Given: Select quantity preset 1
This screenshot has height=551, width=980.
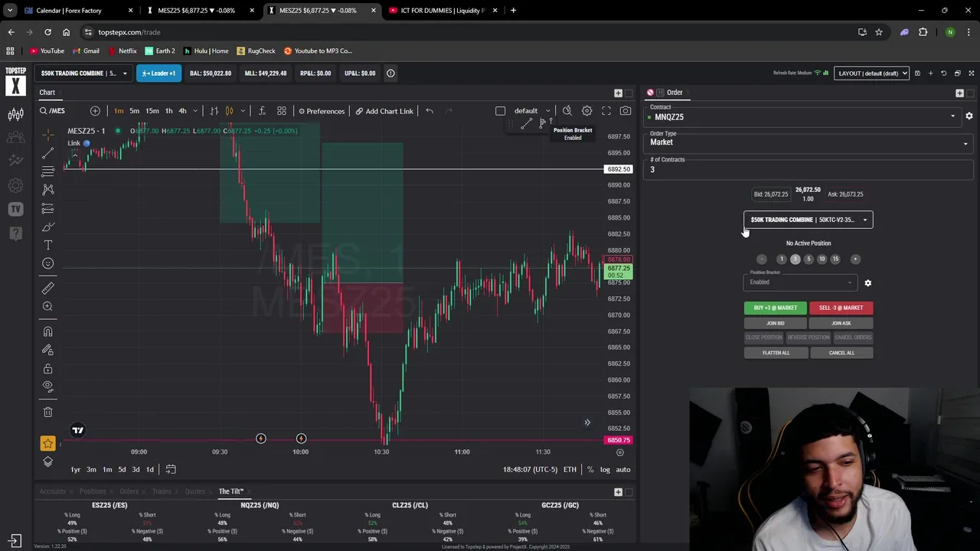Looking at the screenshot, I should pyautogui.click(x=782, y=259).
